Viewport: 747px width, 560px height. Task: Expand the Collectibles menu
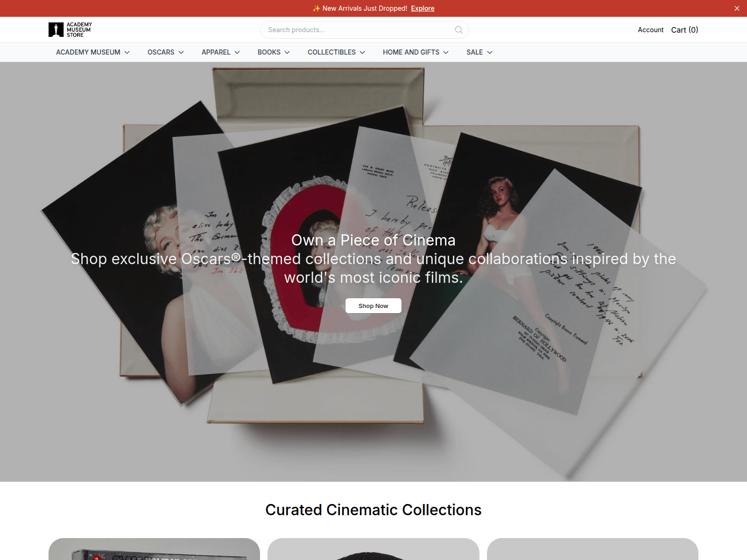[337, 52]
